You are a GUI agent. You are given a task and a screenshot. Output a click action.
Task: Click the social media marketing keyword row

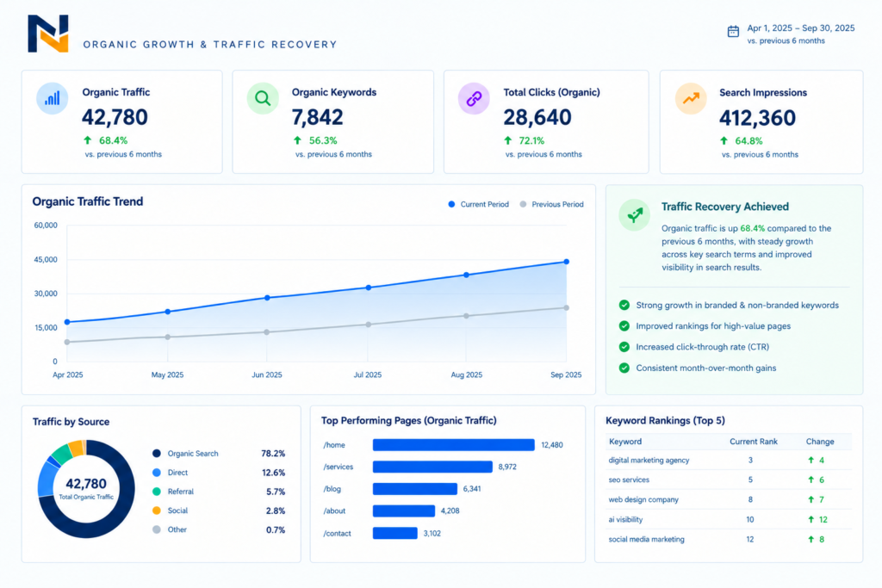[729, 539]
